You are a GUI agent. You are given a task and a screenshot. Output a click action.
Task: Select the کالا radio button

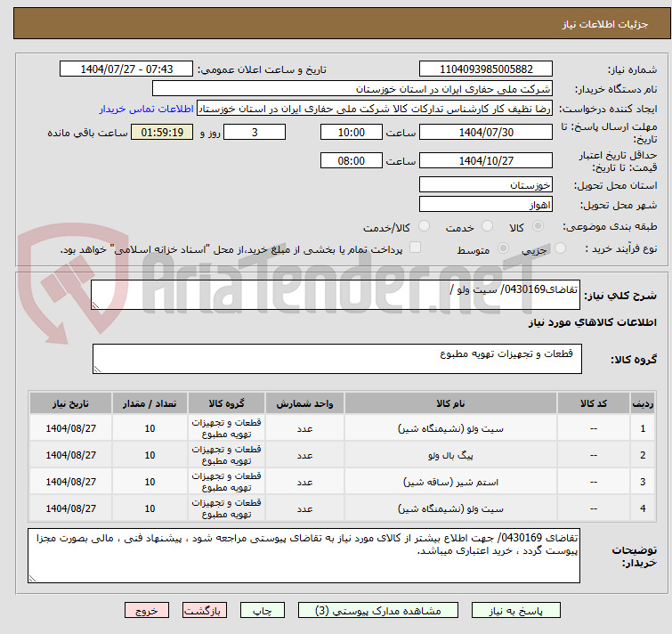click(538, 226)
